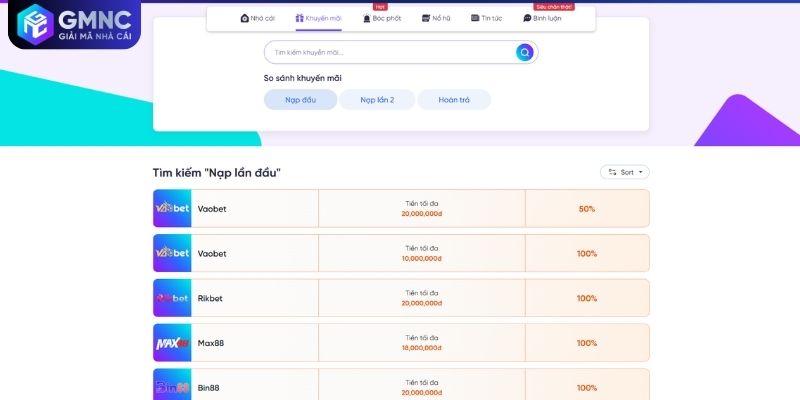800x400 pixels.
Task: Click the Max88 logo icon
Action: coord(172,343)
